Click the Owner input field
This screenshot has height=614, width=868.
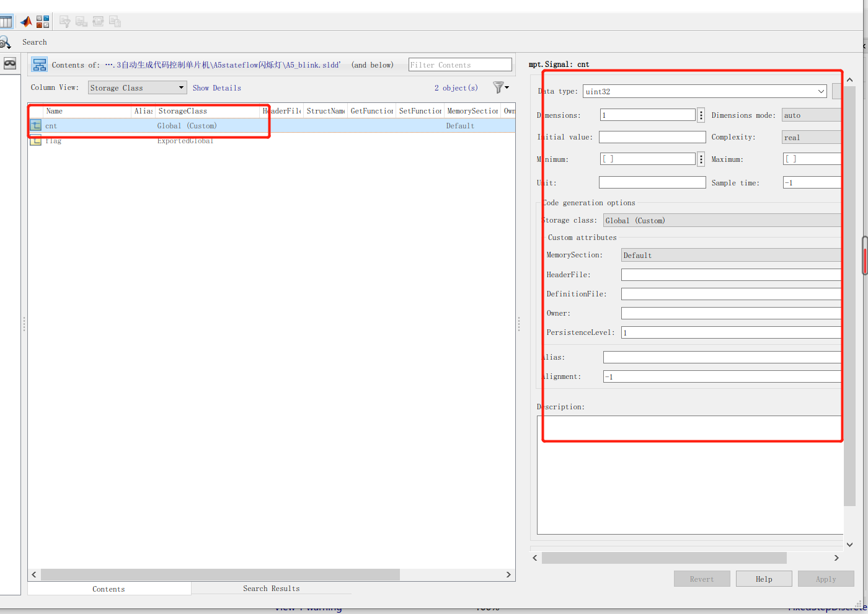(x=731, y=313)
